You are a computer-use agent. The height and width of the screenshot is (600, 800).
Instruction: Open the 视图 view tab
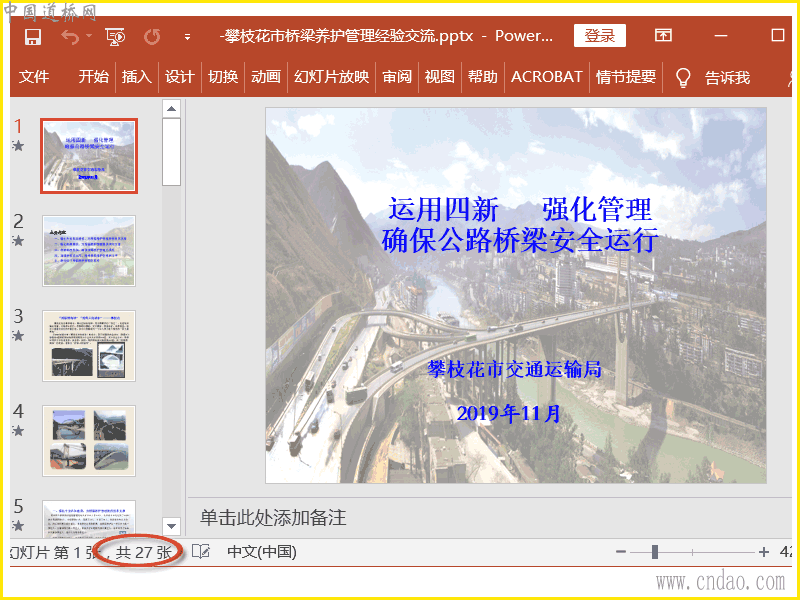coord(440,77)
